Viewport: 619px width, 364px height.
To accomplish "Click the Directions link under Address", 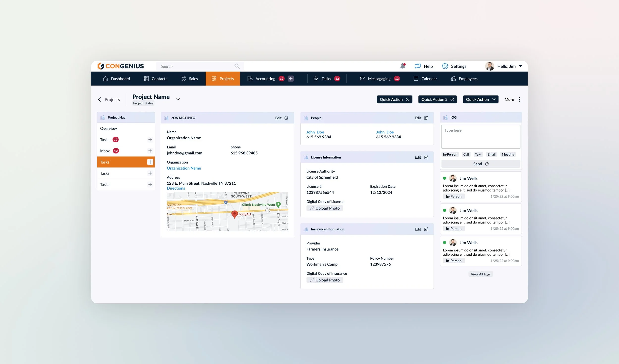I will [176, 188].
